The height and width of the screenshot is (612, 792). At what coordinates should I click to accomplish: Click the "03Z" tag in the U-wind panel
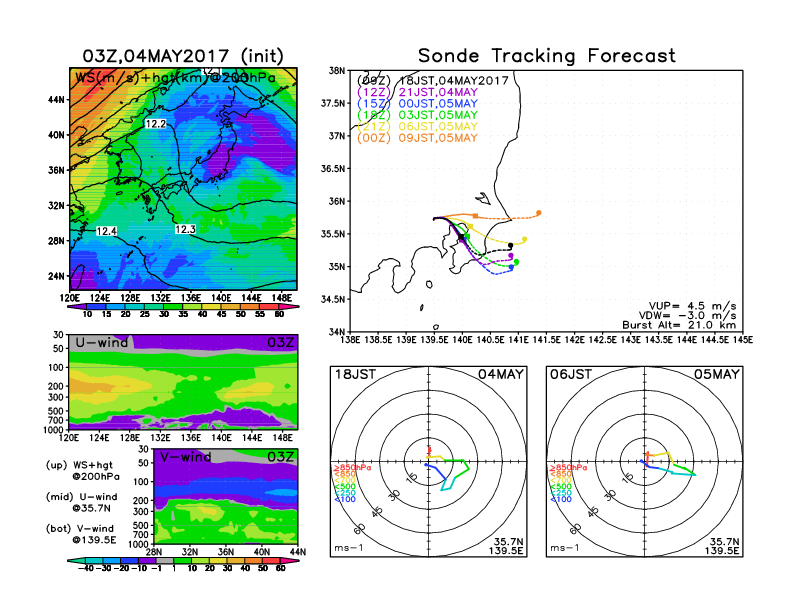point(280,343)
